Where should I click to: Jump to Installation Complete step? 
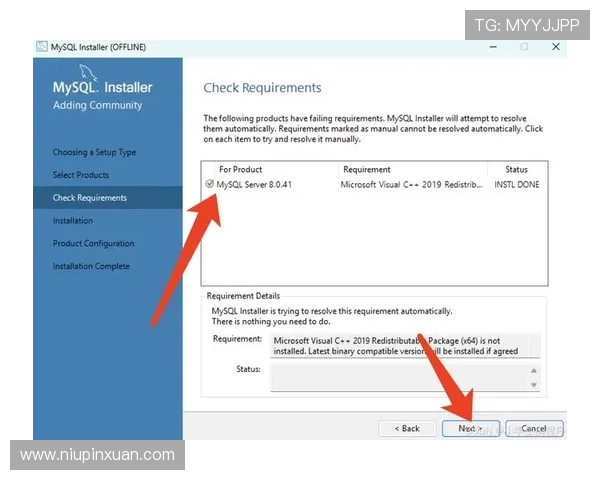tap(91, 266)
